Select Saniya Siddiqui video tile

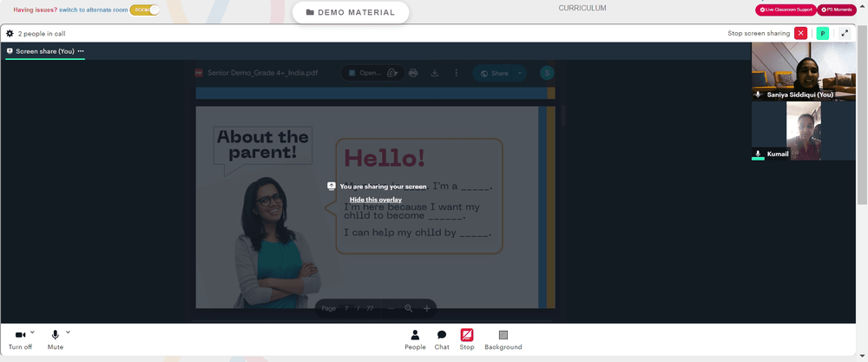point(803,71)
